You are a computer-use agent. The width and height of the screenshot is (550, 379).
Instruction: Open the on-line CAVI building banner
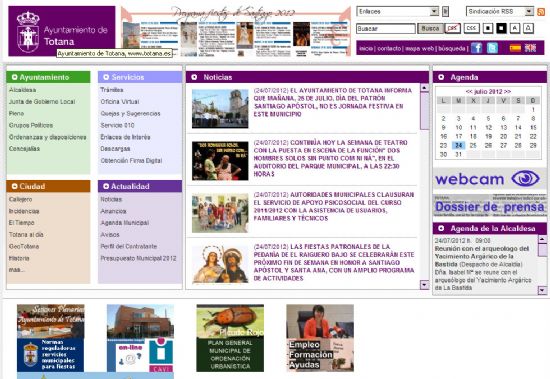pyautogui.click(x=140, y=338)
